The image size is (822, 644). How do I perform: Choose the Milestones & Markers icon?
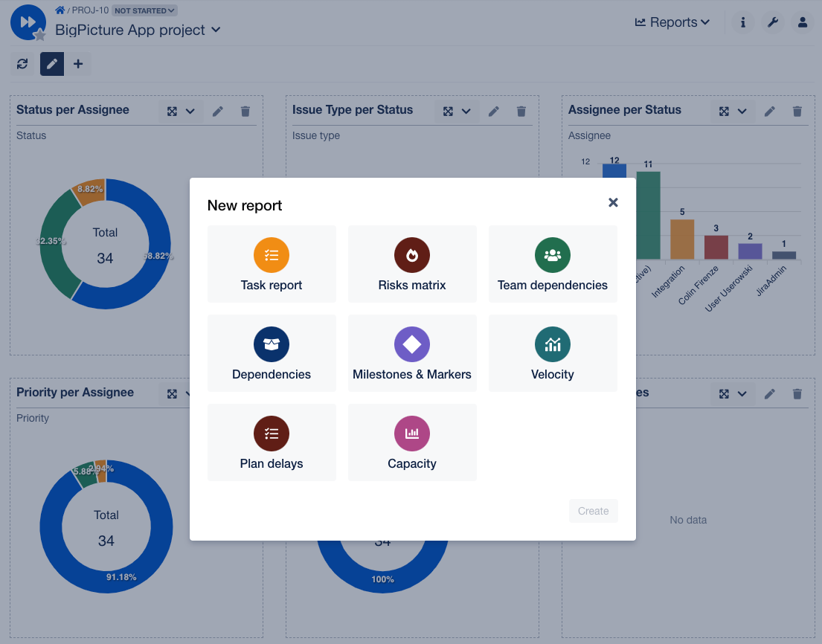pos(412,344)
